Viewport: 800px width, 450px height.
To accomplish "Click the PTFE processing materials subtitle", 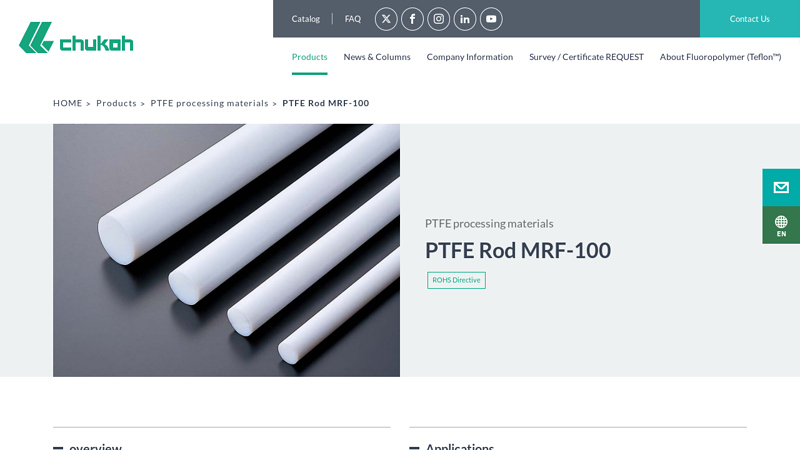I will pos(489,223).
